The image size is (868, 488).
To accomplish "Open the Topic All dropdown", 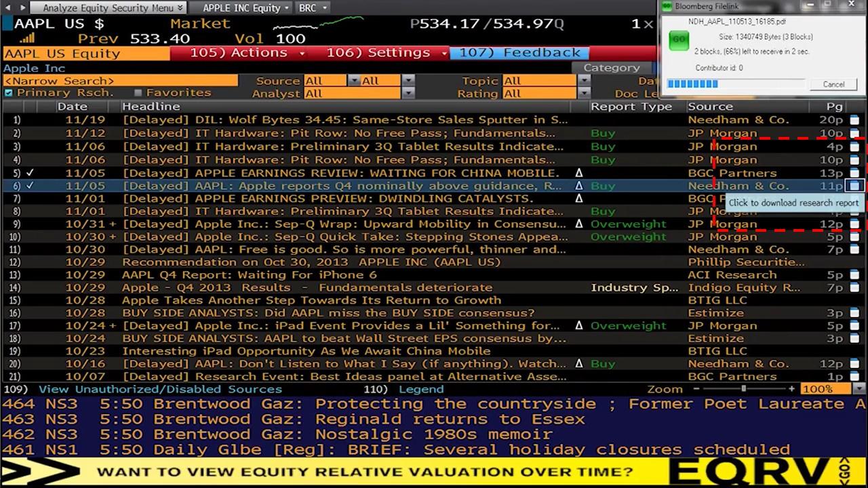I will click(584, 81).
